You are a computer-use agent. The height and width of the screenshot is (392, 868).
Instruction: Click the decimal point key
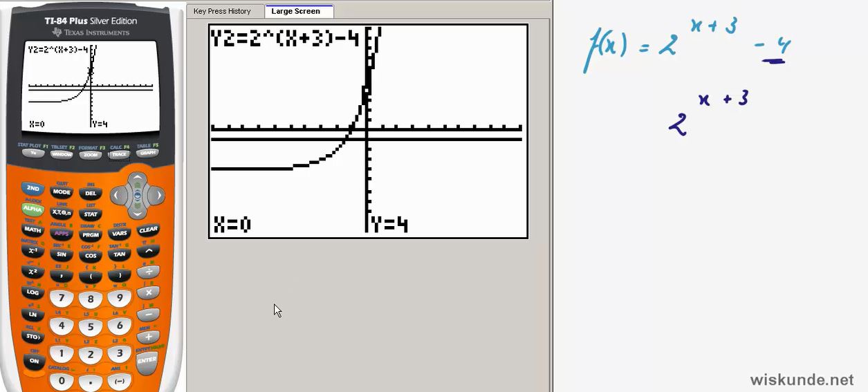point(91,382)
